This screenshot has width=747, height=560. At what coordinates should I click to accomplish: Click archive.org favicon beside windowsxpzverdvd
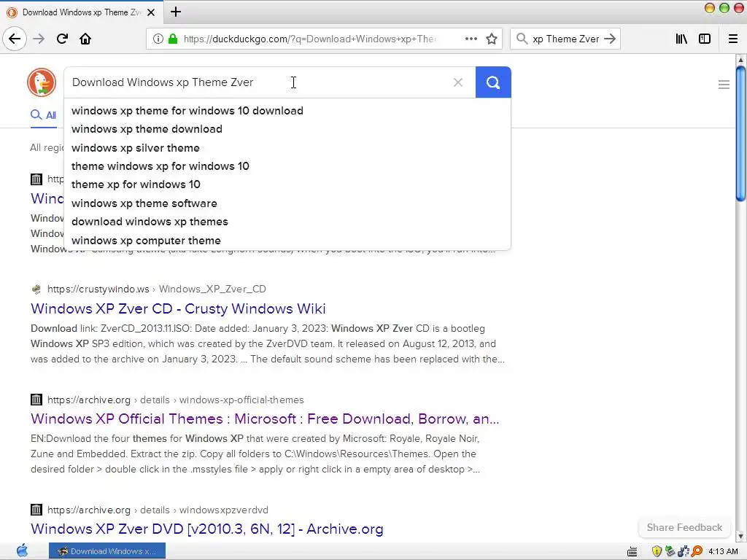pos(36,510)
